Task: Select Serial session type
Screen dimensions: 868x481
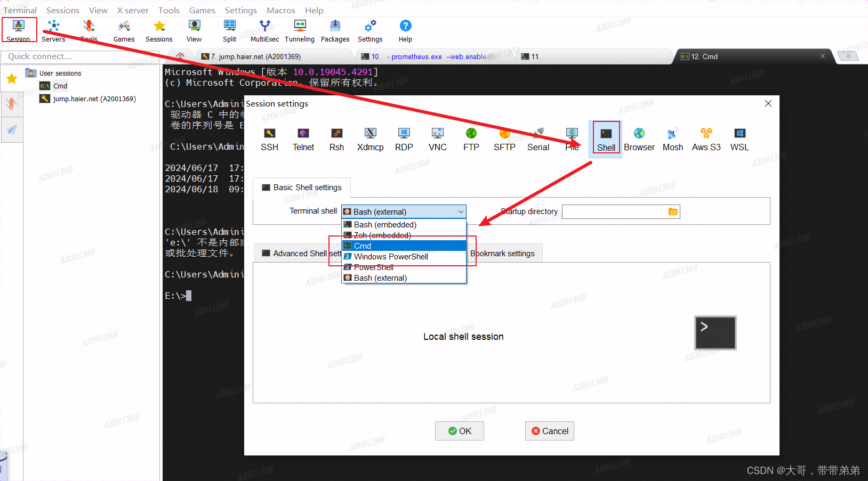Action: (x=538, y=140)
